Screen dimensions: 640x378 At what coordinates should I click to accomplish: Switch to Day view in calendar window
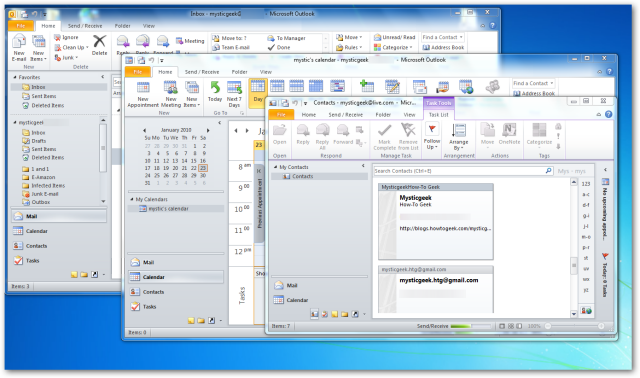coord(258,92)
